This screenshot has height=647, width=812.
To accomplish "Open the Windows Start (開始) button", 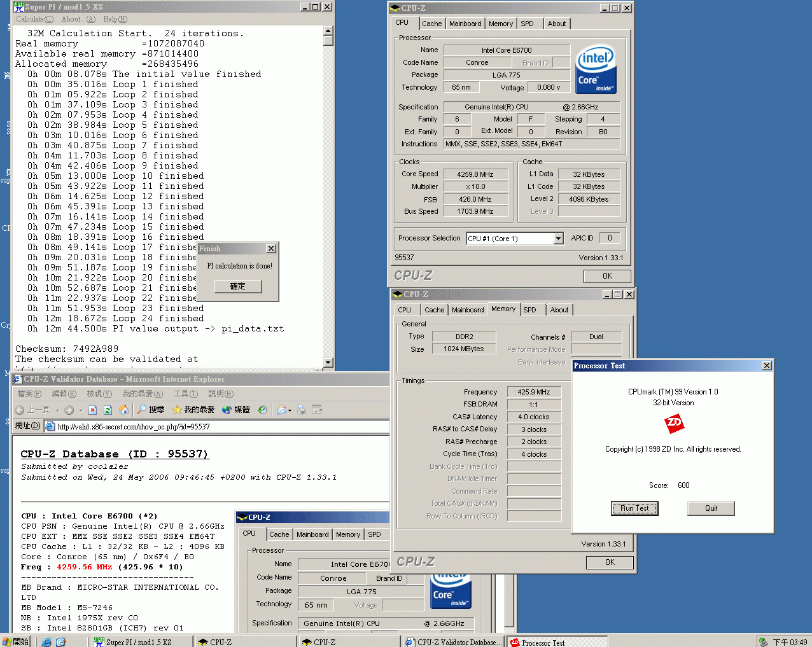I will click(x=16, y=642).
